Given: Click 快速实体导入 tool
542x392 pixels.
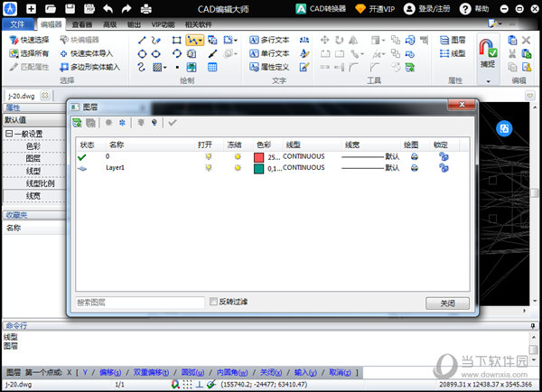Looking at the screenshot, I should tap(87, 53).
